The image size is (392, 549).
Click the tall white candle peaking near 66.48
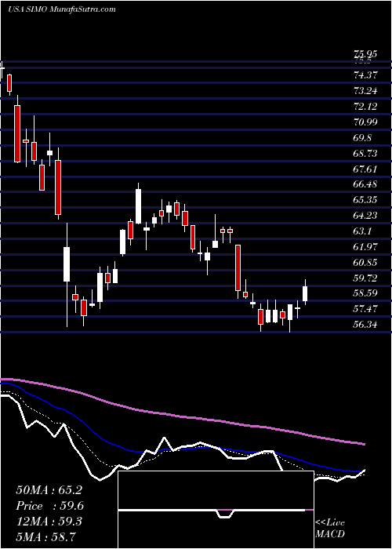click(x=138, y=205)
